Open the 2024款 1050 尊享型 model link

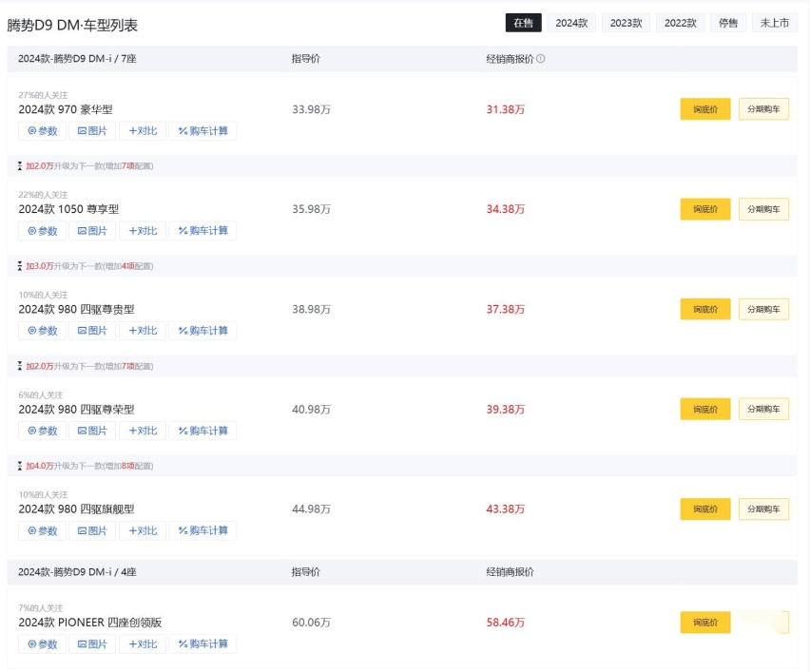[x=68, y=209]
